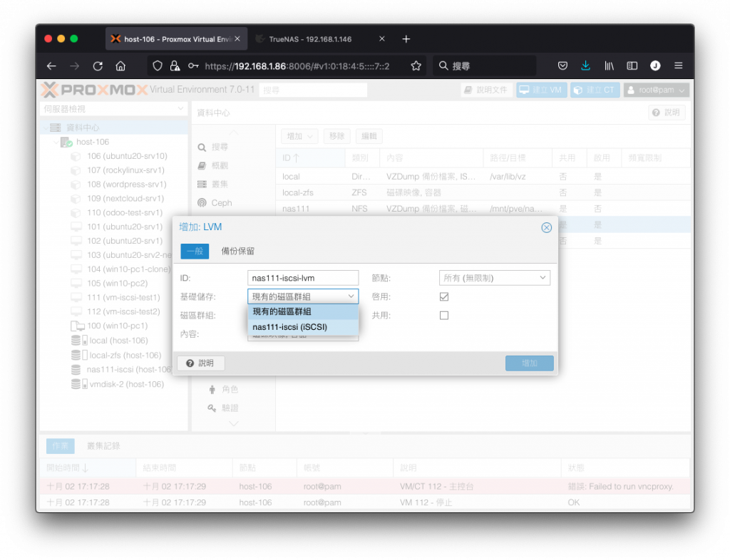This screenshot has height=560, width=730.
Task: Select local-zfs (host-106) storage in tree
Action: pos(125,356)
